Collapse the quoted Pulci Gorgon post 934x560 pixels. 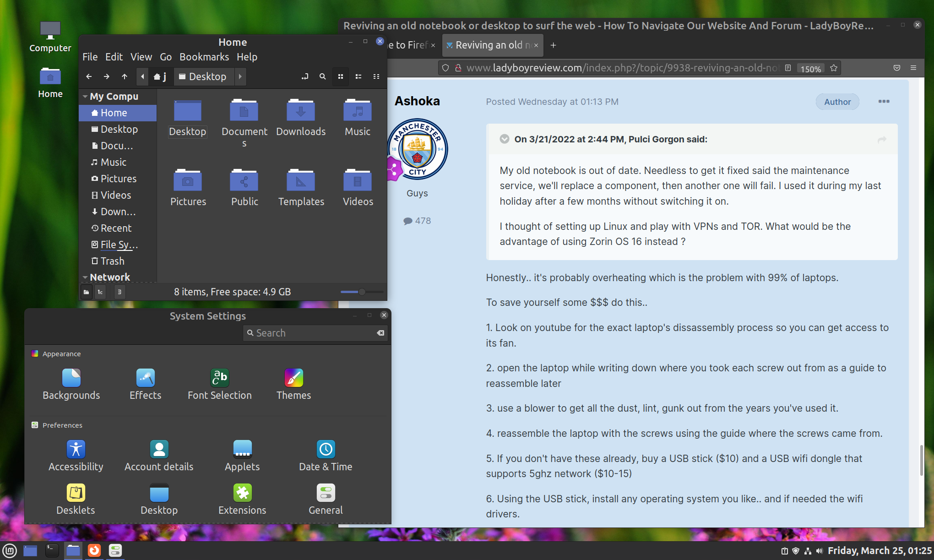pos(505,139)
